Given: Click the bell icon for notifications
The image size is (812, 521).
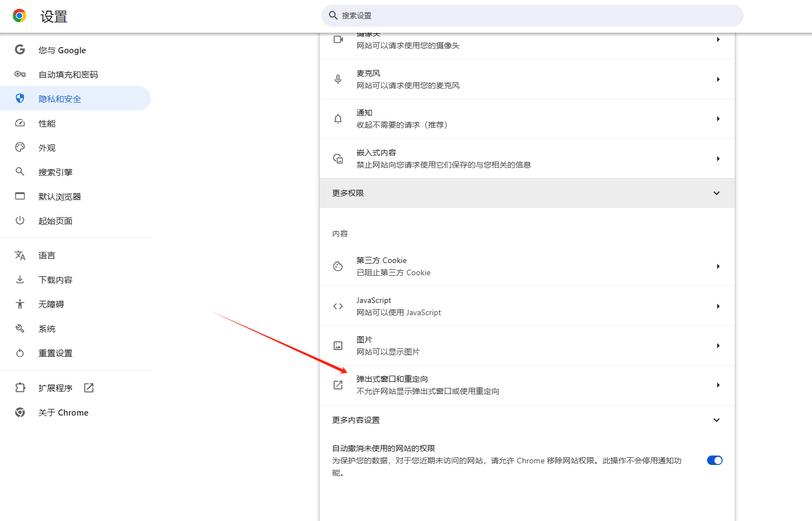Looking at the screenshot, I should (338, 119).
